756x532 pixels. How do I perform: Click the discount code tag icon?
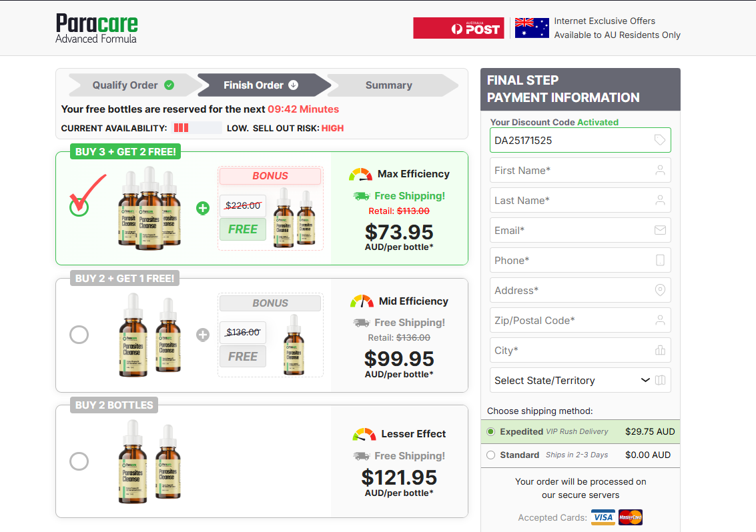click(659, 140)
